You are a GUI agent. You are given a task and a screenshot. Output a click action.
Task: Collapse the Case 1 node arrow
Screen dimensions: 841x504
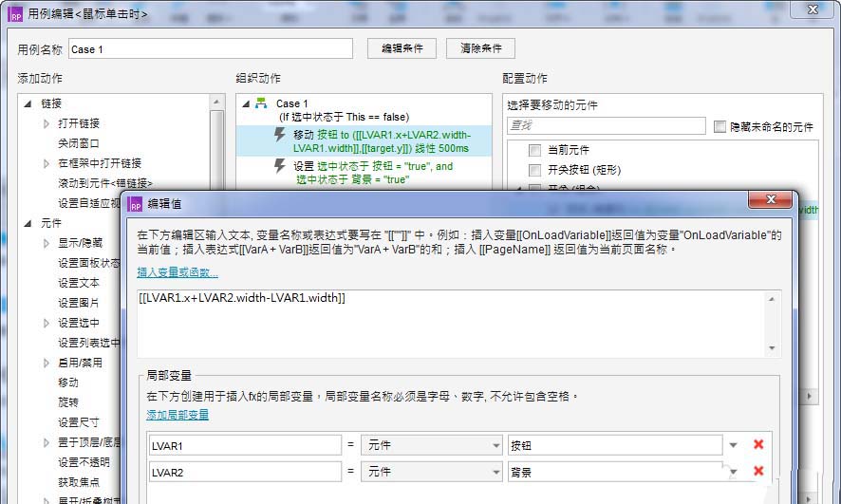[x=246, y=103]
